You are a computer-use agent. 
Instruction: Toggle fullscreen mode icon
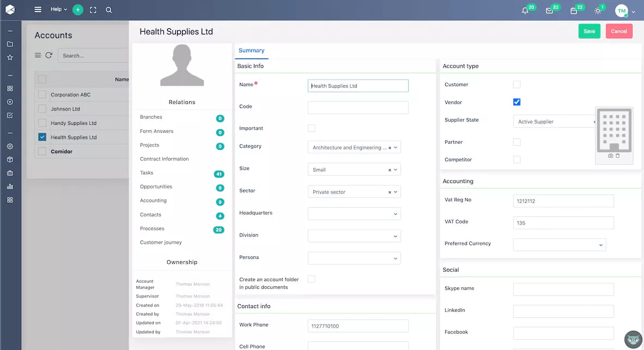tap(93, 10)
